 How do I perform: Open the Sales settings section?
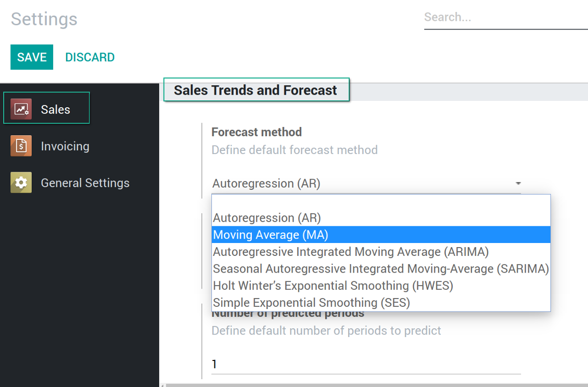(x=46, y=108)
